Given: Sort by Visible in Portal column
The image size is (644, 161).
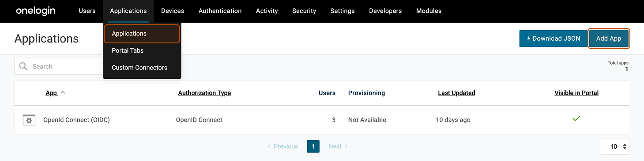Looking at the screenshot, I should pos(576,93).
